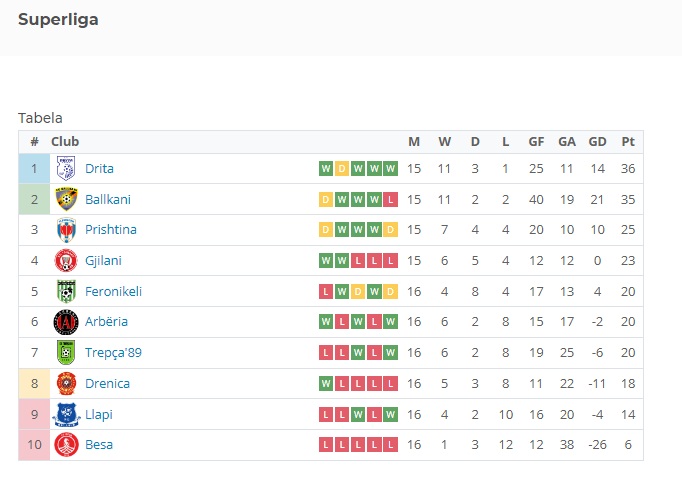The image size is (682, 480).
Task: Follow the Prishtina club name link
Action: 111,230
